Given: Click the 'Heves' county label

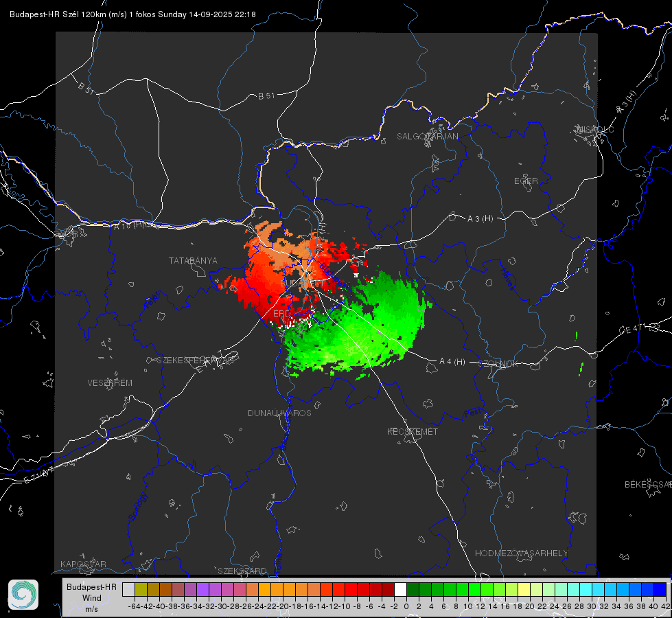Looking at the screenshot, I should (508, 279).
